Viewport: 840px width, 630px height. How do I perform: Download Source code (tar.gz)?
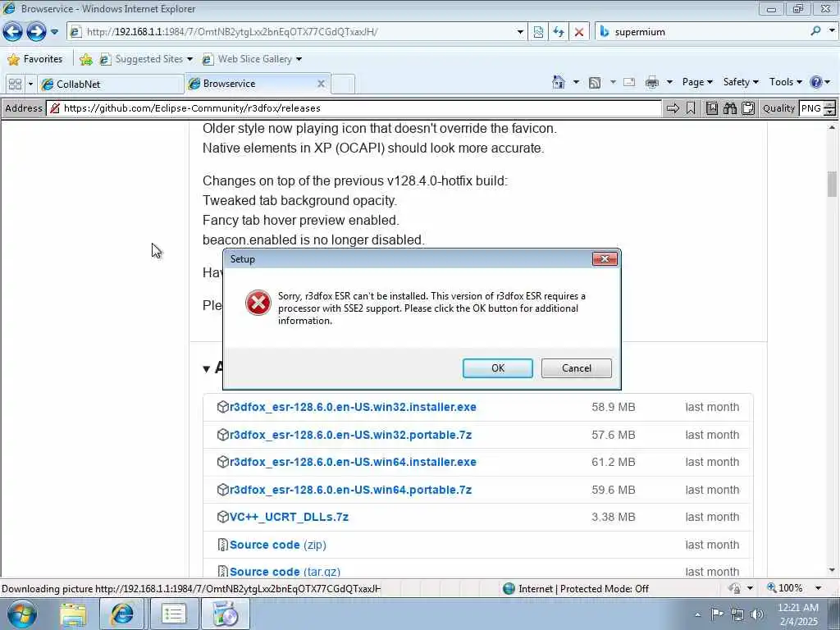tap(285, 572)
